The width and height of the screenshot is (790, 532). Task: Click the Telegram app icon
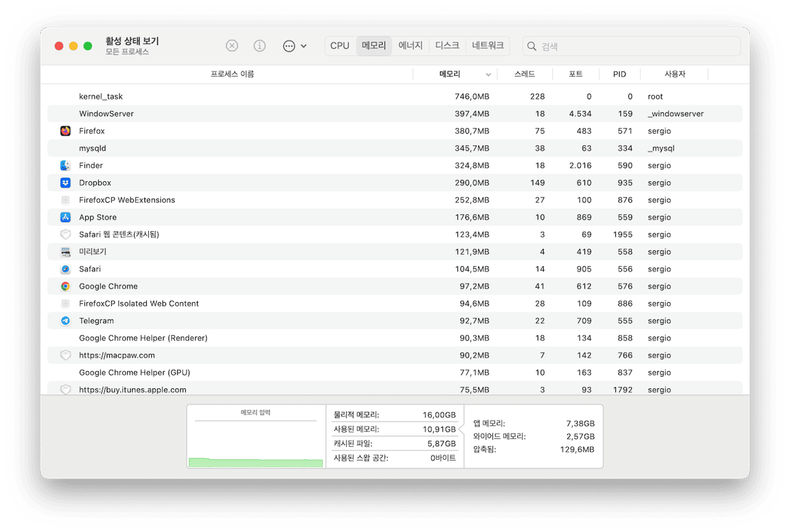pyautogui.click(x=66, y=321)
